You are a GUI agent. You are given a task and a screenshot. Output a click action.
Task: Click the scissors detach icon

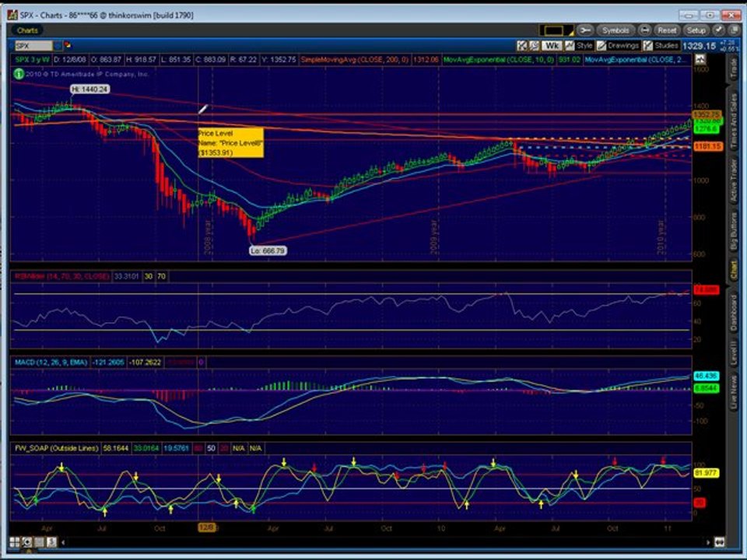pyautogui.click(x=585, y=30)
